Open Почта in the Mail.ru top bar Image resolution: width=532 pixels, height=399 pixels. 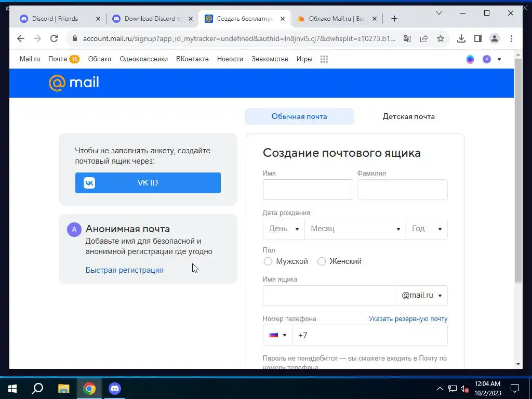[63, 59]
